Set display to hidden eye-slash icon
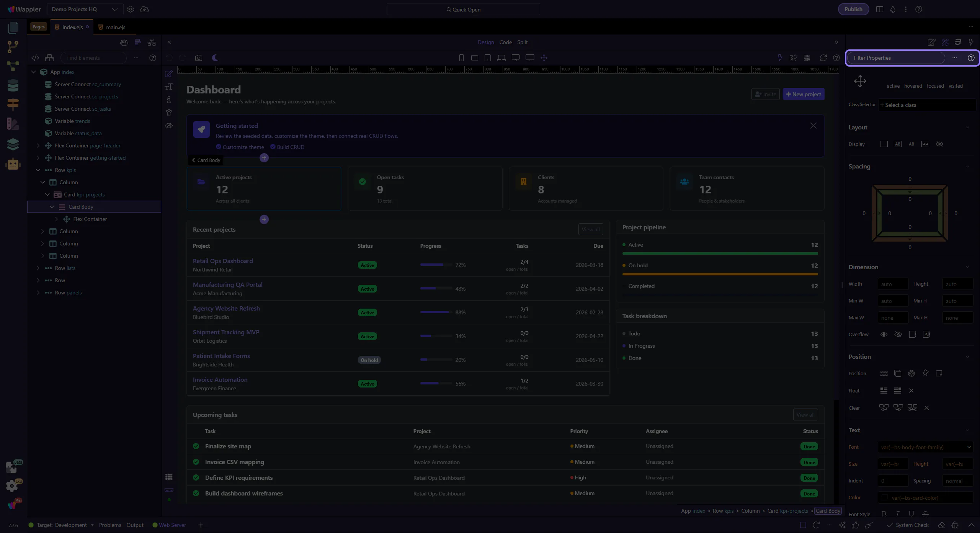Image resolution: width=980 pixels, height=533 pixels. [939, 144]
